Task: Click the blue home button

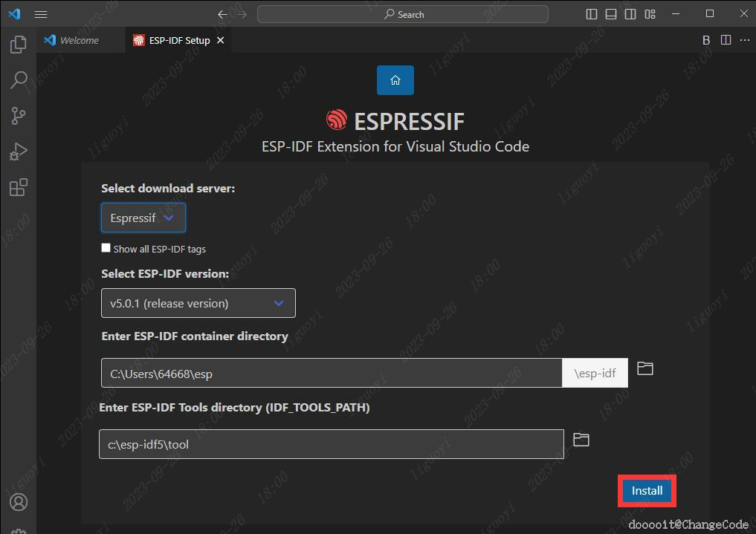Action: 395,80
